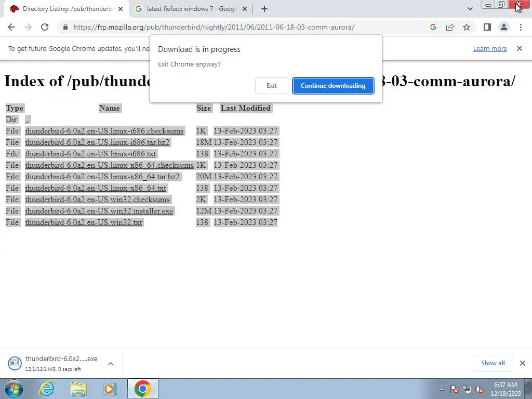
Task: Share this page icon
Action: coord(450,27)
